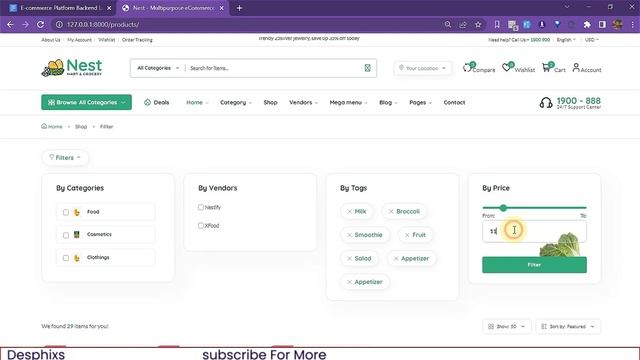
Task: Click the price range slider handle
Action: [503, 208]
